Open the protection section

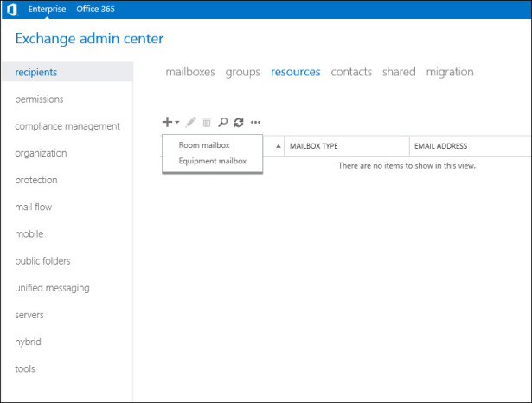coord(36,180)
